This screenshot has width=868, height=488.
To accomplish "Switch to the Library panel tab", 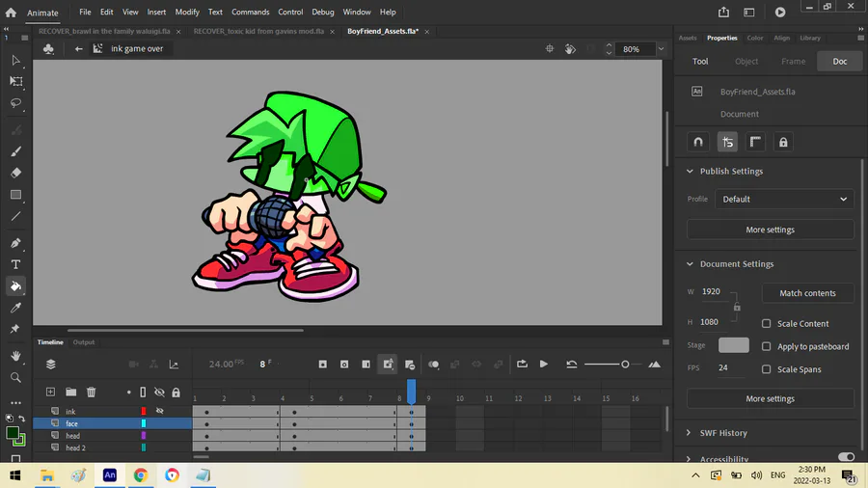I will click(810, 38).
